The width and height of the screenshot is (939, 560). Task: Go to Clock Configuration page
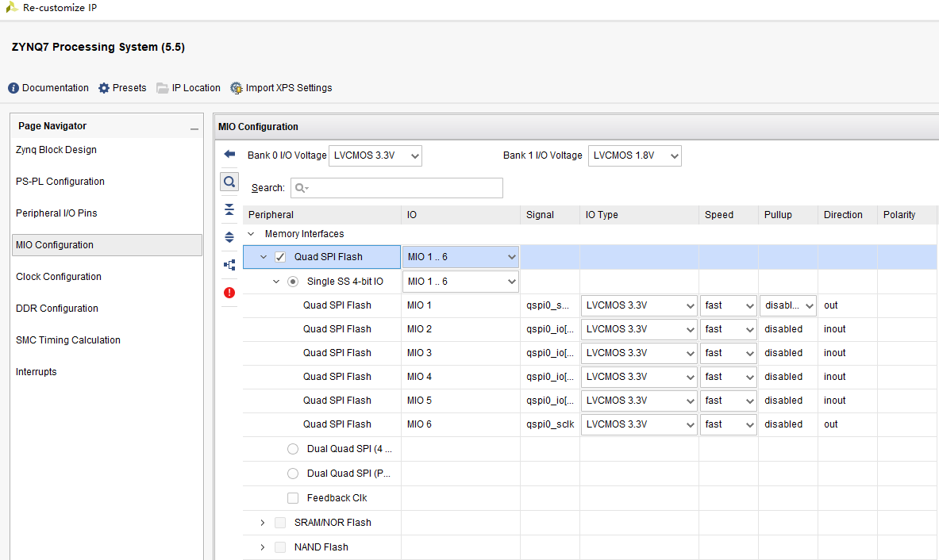pos(59,276)
